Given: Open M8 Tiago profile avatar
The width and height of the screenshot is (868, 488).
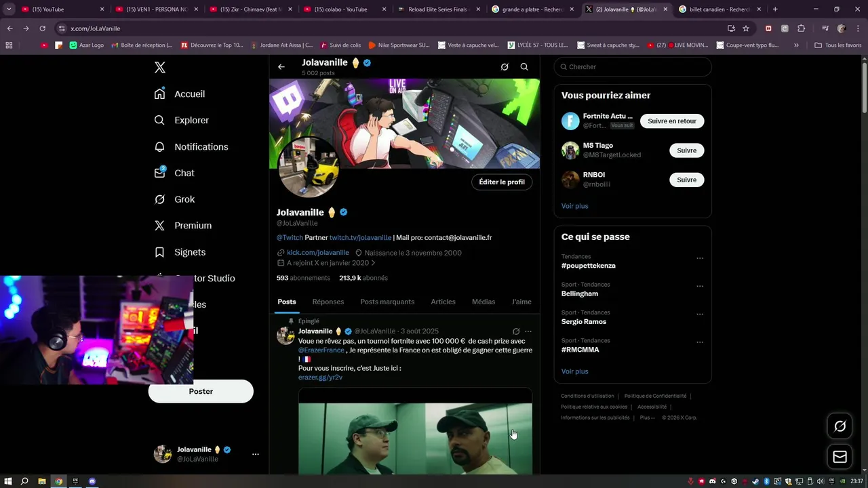Looking at the screenshot, I should 570,150.
